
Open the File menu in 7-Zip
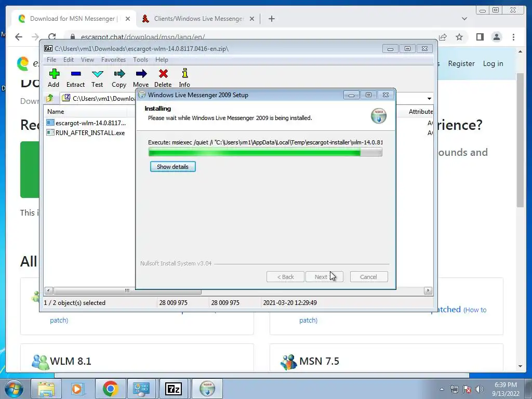click(51, 60)
